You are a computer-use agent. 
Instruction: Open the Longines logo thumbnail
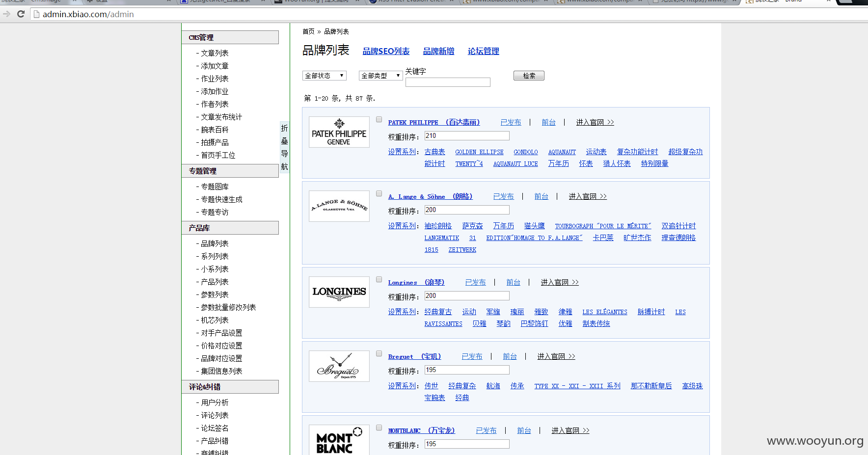[x=339, y=292]
